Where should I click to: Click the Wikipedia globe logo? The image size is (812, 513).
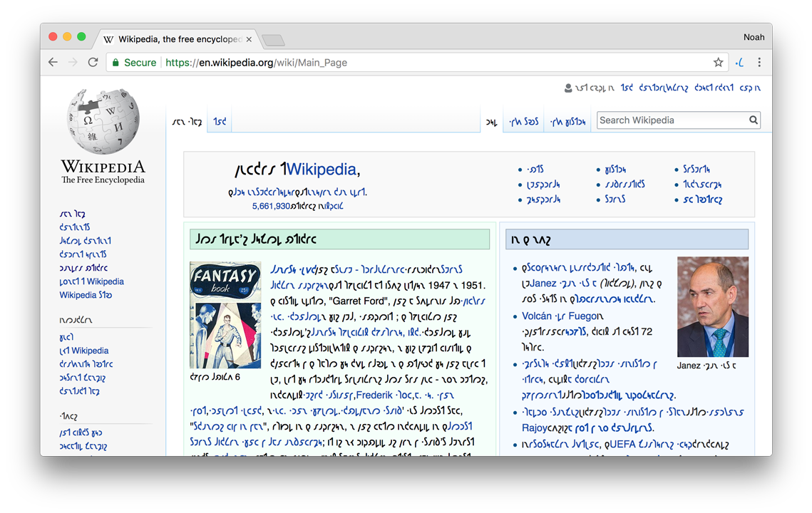(x=103, y=121)
